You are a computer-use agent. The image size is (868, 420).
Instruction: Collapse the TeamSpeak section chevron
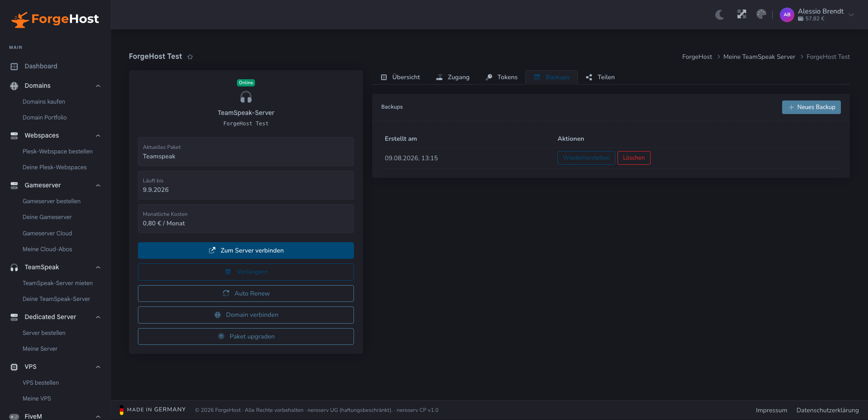pyautogui.click(x=98, y=267)
